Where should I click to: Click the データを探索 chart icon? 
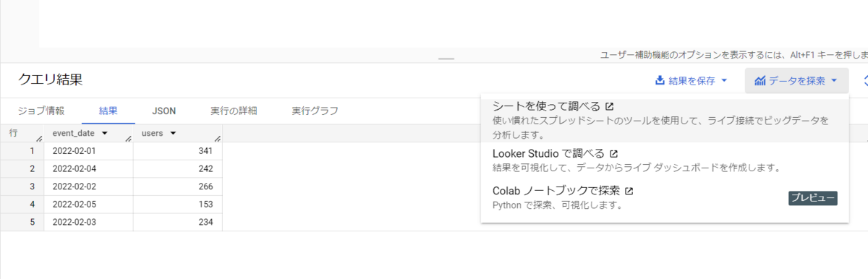coord(760,81)
